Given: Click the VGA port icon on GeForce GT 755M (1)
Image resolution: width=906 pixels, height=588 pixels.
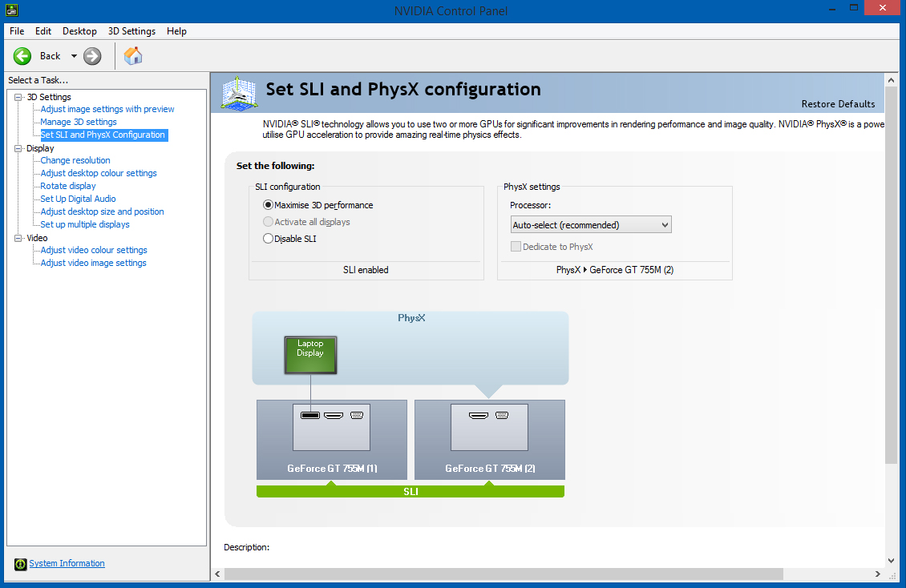Looking at the screenshot, I should (357, 416).
